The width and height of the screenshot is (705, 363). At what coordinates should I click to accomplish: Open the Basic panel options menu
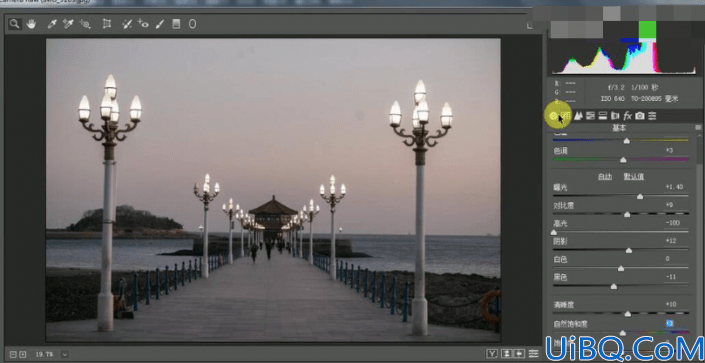(x=698, y=128)
